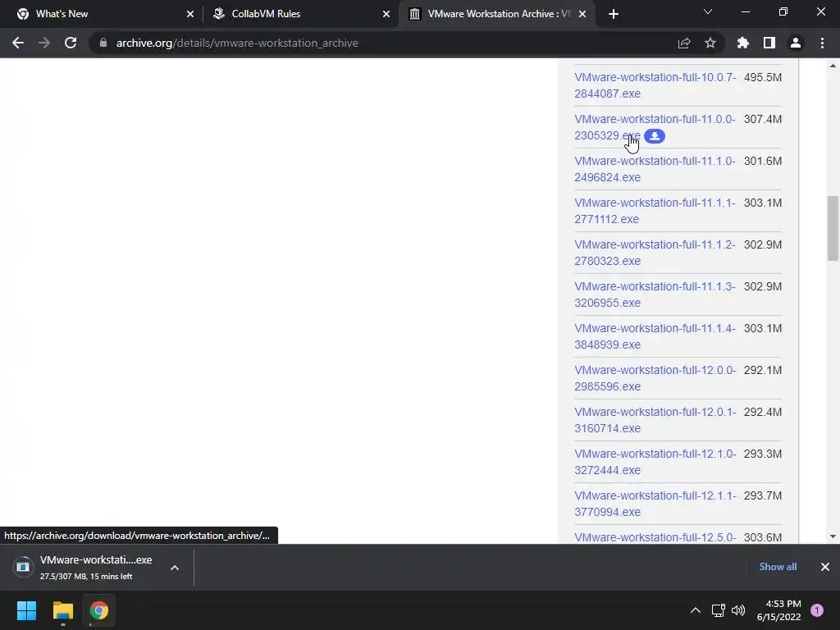This screenshot has height=630, width=840.
Task: Open the clock showing 4:53 PM
Action: (x=779, y=610)
